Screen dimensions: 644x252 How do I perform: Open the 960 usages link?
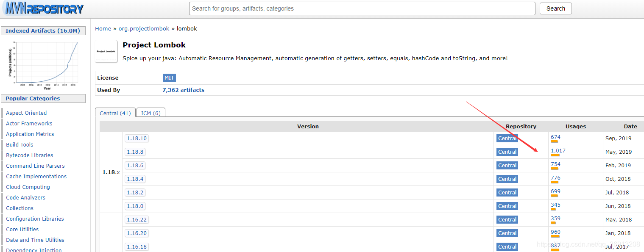coord(555,232)
